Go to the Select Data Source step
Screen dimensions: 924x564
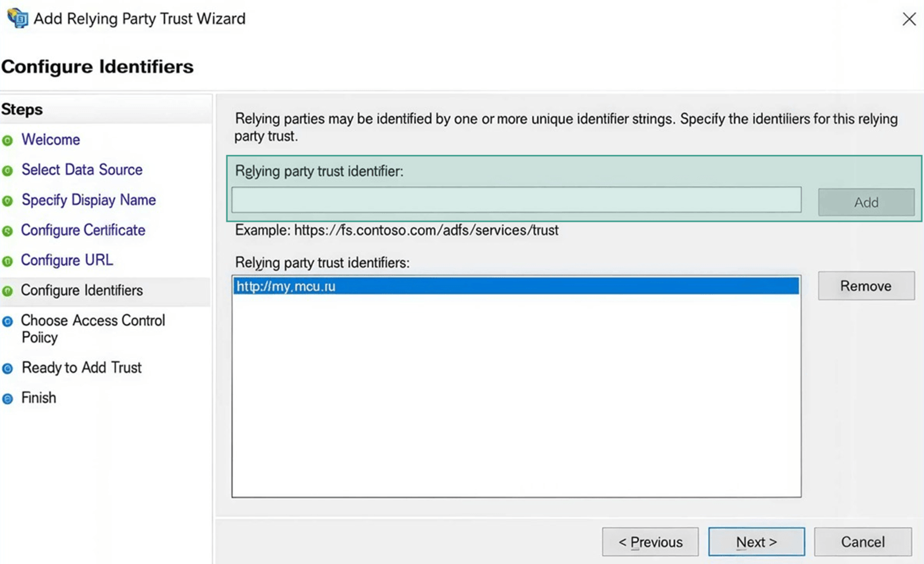[x=82, y=170]
